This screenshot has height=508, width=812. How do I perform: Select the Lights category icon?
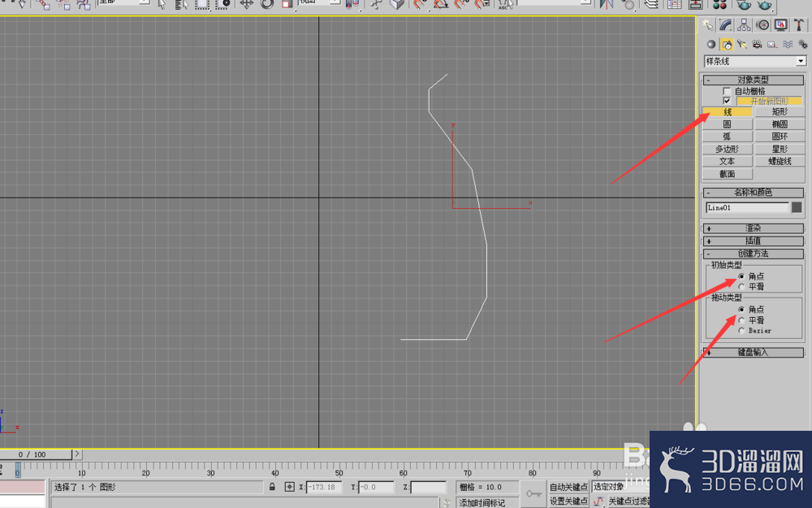(x=741, y=45)
